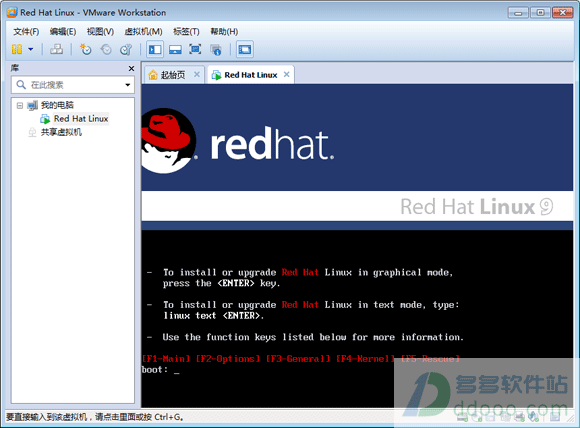Image resolution: width=580 pixels, height=428 pixels.
Task: Click the magnifier icon in search box
Action: (x=21, y=85)
